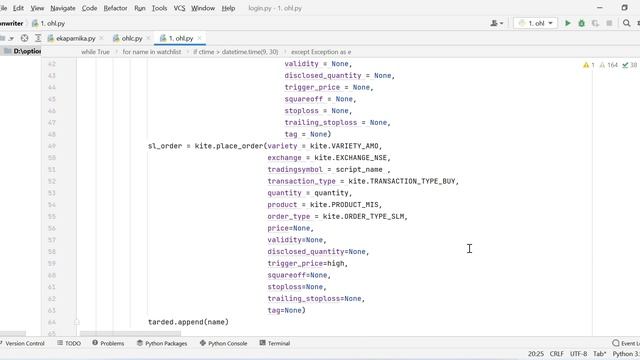Screen dimensions: 640x360
Task: Open the project view dropdown arrow
Action: (x=11, y=38)
